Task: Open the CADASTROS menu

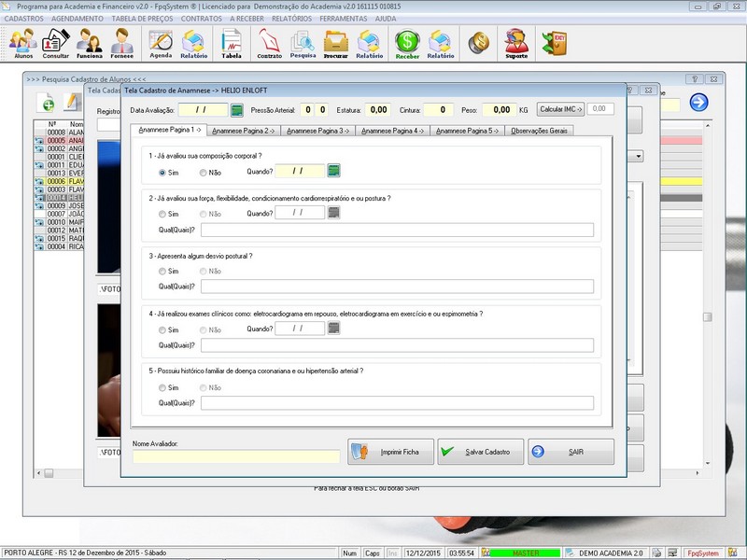Action: 24,19
